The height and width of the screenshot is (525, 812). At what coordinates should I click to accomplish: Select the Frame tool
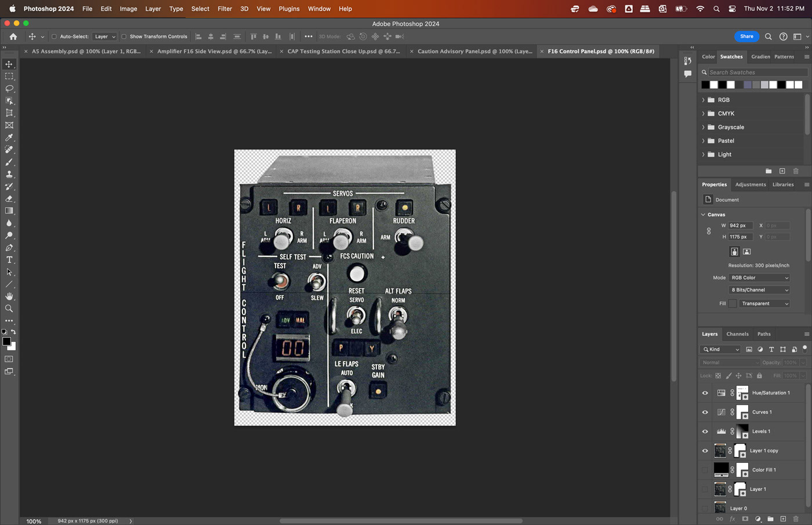coord(9,125)
